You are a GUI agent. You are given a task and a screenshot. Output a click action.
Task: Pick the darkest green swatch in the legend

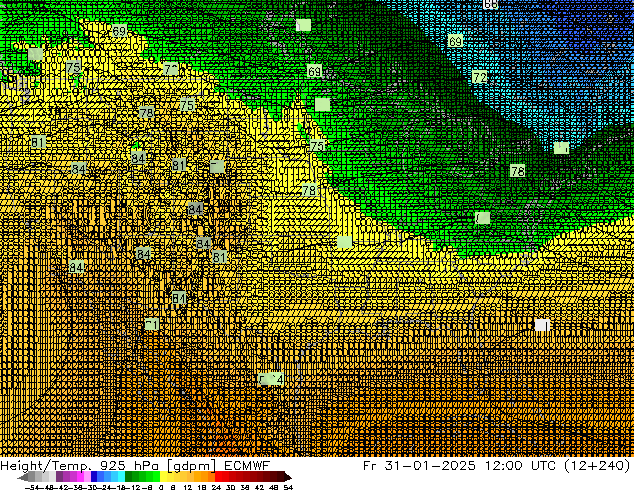coord(129,477)
